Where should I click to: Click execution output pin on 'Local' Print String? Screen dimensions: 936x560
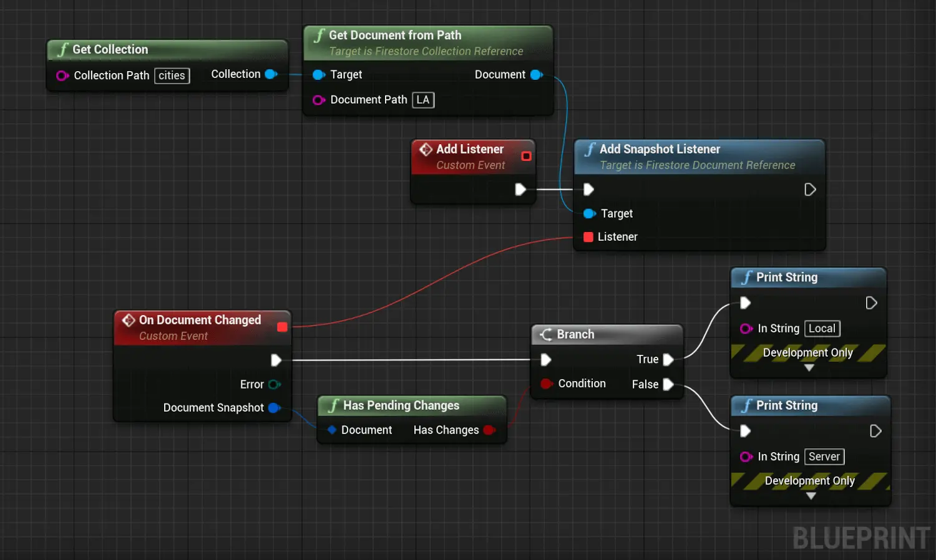(872, 302)
